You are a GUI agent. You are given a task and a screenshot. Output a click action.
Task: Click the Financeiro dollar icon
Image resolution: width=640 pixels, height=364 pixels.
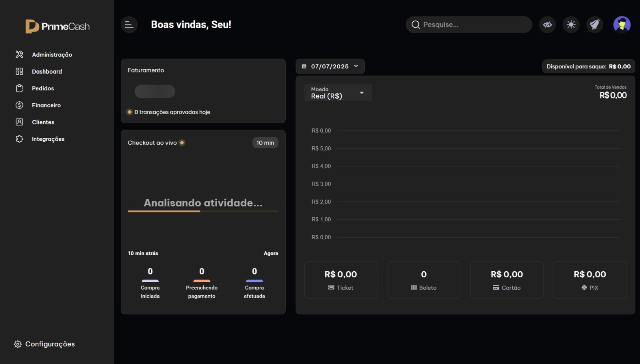[19, 105]
